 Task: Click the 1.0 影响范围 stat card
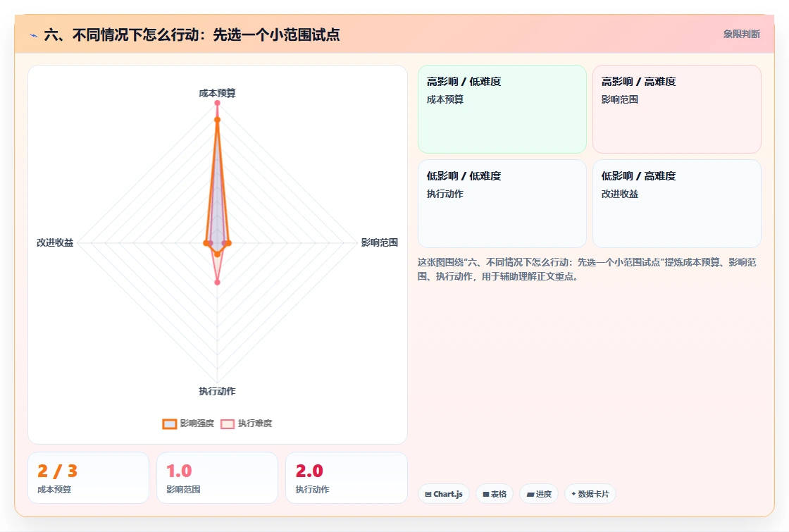pyautogui.click(x=218, y=478)
